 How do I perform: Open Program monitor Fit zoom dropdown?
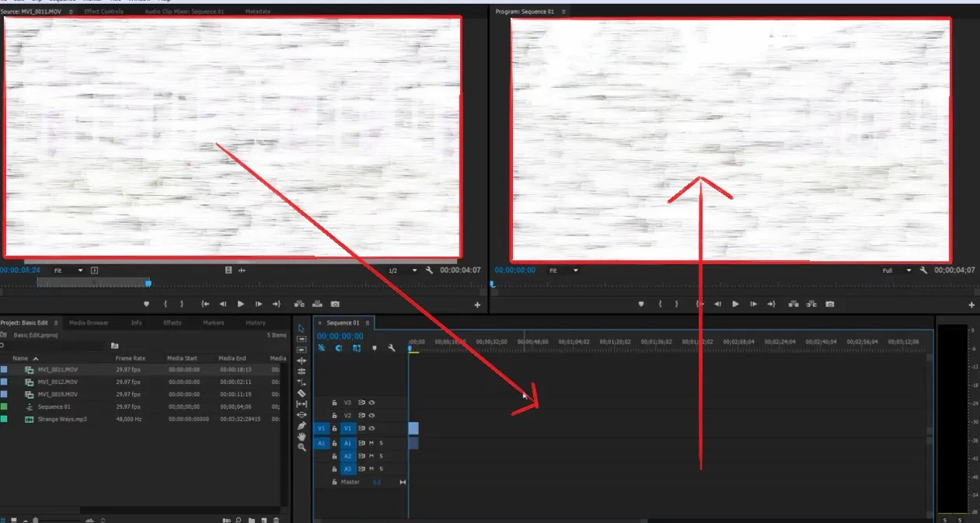click(563, 270)
